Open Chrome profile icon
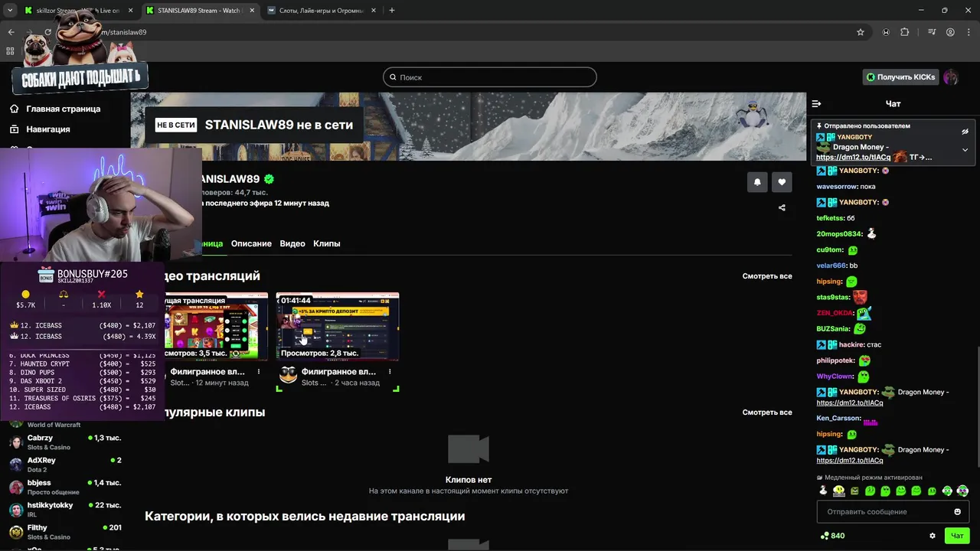 [950, 32]
